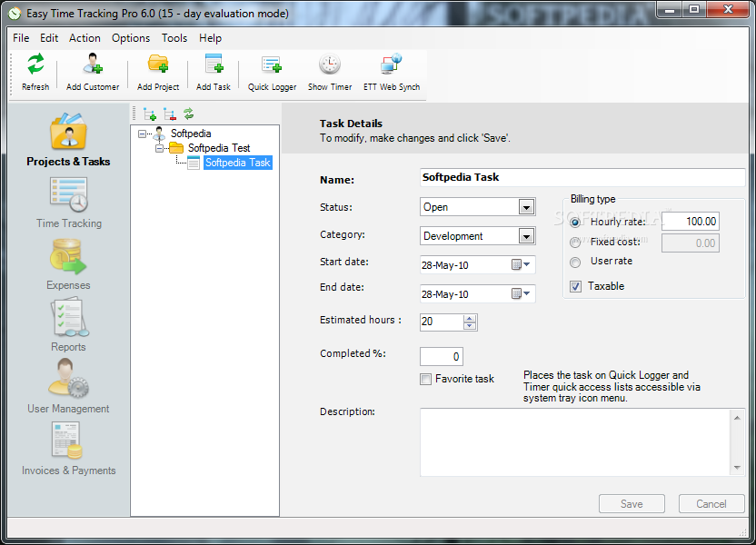Open the Category dropdown
Screen dimensions: 756x545
tap(526, 236)
